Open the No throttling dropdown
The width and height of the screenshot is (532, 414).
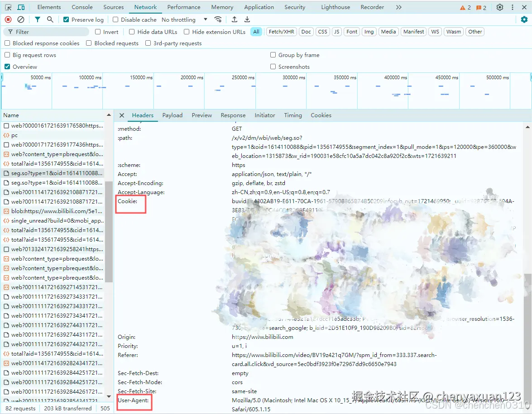(x=184, y=19)
